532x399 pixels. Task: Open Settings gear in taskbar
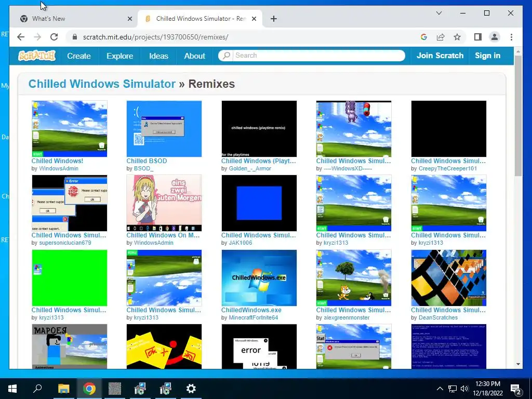coord(191,389)
